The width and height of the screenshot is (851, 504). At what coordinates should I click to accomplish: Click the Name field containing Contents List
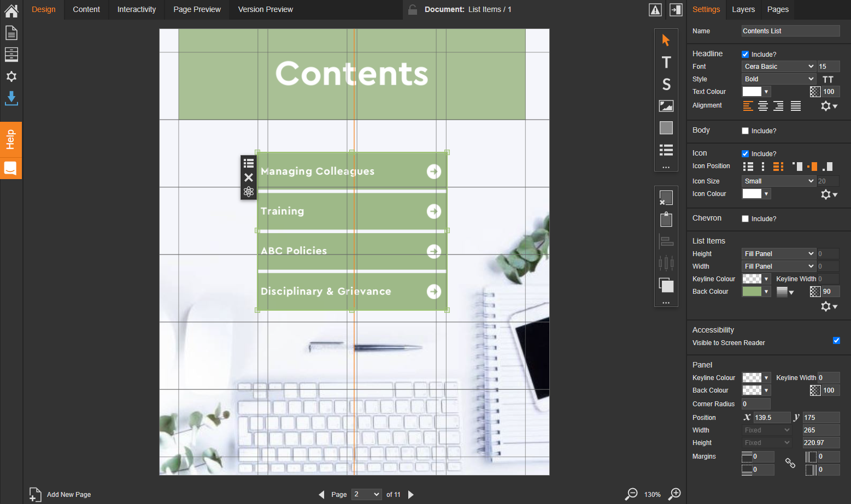coord(790,31)
